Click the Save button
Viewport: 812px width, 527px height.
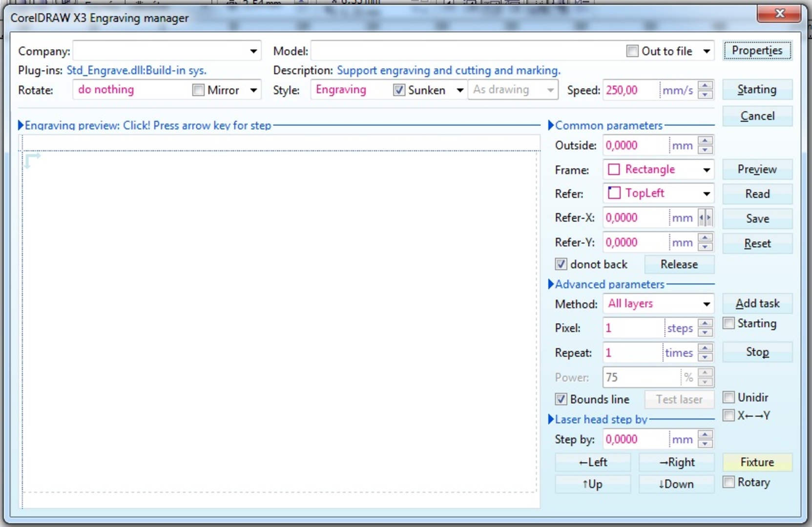click(757, 219)
